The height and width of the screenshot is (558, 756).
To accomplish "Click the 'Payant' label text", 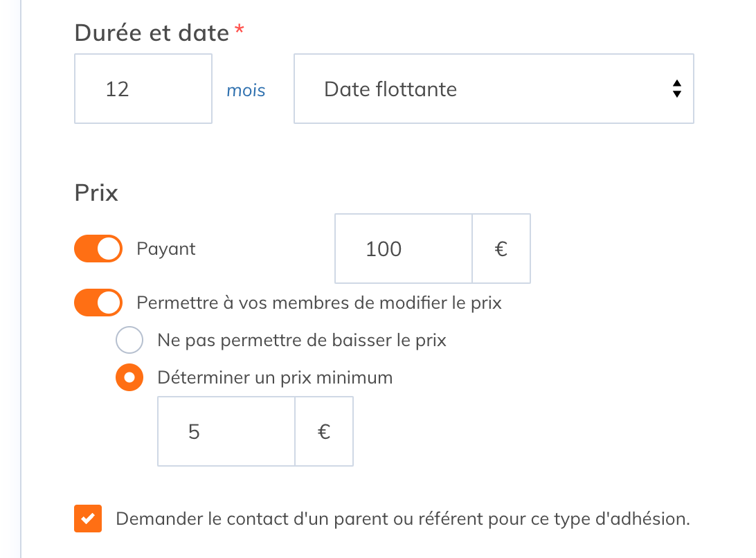I will coord(166,249).
